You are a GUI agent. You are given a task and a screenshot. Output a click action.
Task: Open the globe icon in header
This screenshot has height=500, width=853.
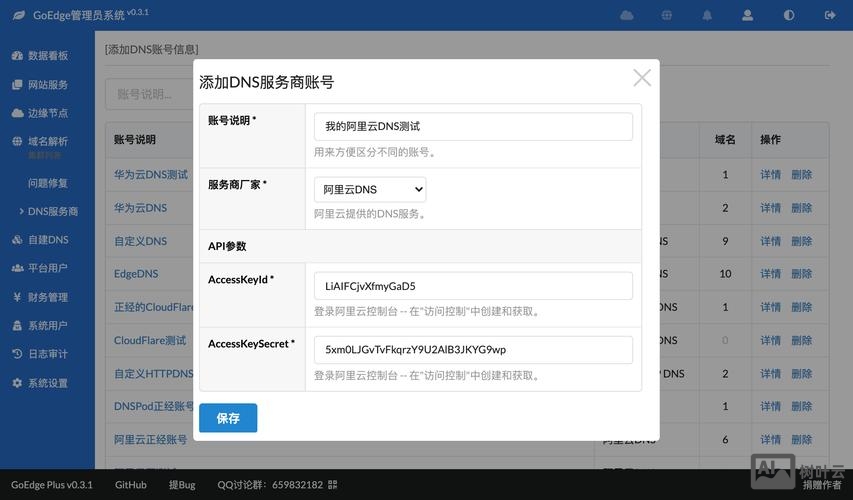(666, 15)
